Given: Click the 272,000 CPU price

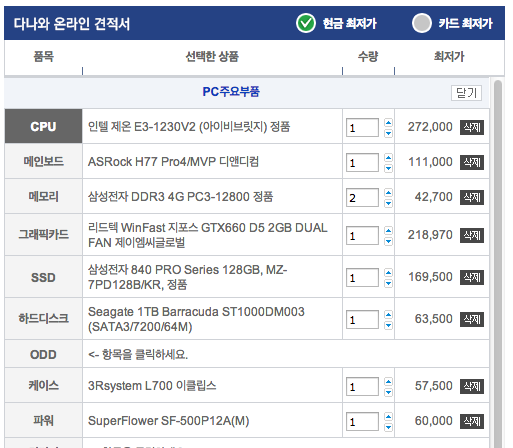Looking at the screenshot, I should tap(430, 127).
